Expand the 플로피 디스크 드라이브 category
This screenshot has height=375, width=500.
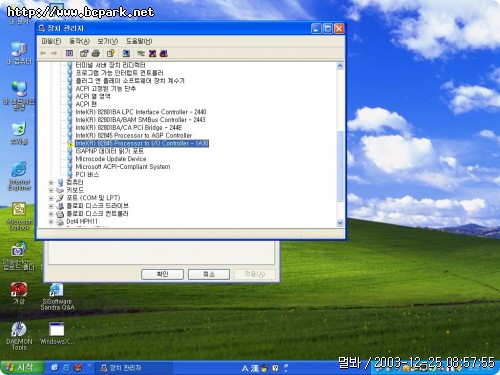[51, 206]
